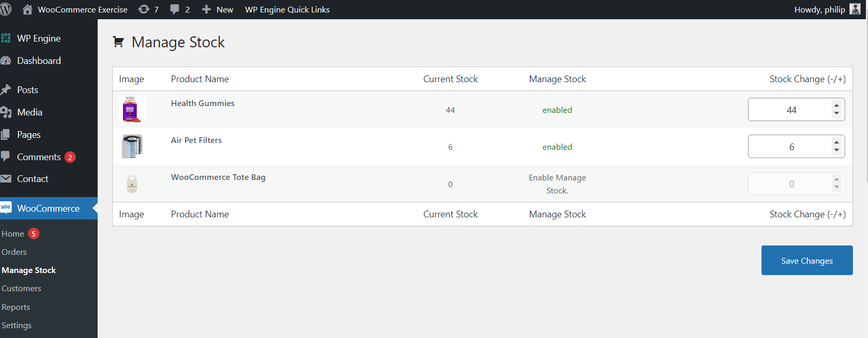The image size is (868, 338).
Task: Click enabled status for Health Gummies
Action: 557,110
